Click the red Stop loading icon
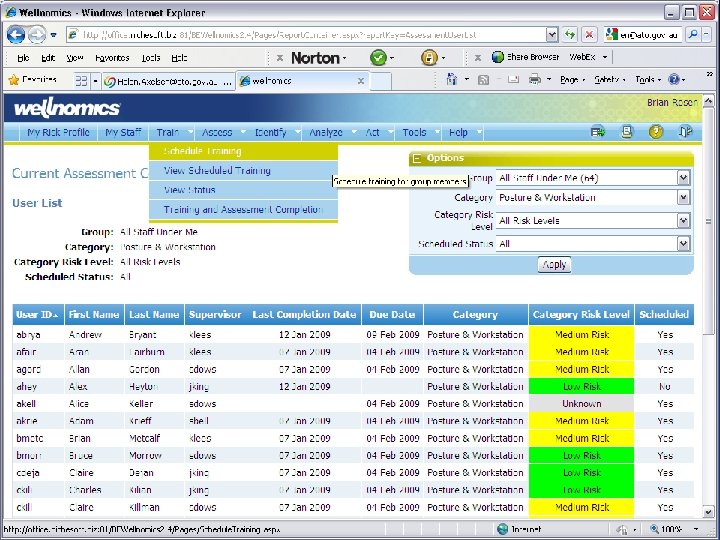Image resolution: width=720 pixels, height=540 pixels. [589, 34]
